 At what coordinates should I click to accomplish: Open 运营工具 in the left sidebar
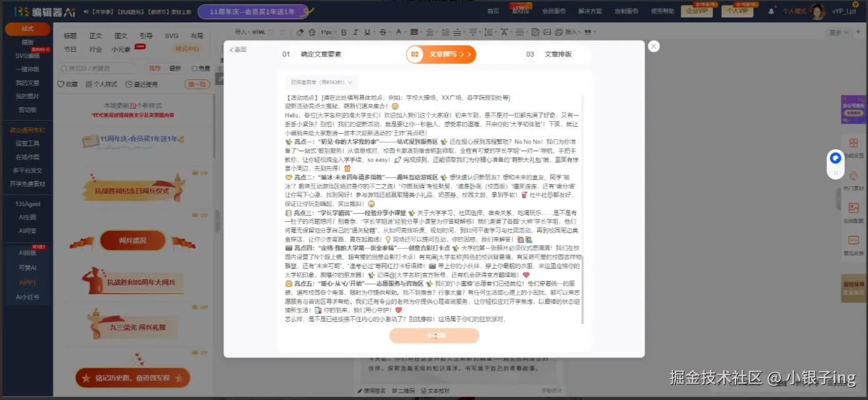click(x=27, y=144)
